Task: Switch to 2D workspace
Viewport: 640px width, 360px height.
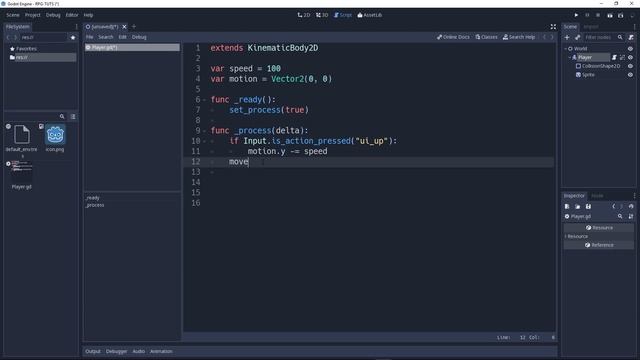Action: tap(304, 15)
